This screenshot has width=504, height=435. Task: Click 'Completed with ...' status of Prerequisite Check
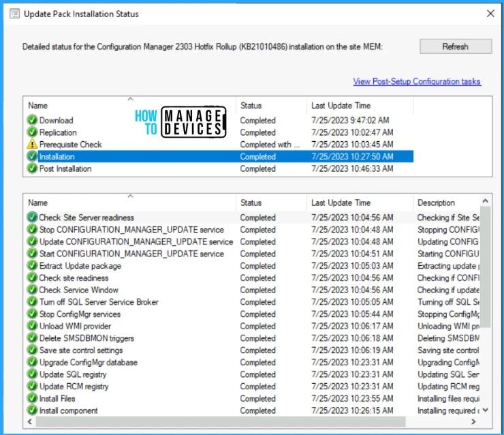pos(270,145)
